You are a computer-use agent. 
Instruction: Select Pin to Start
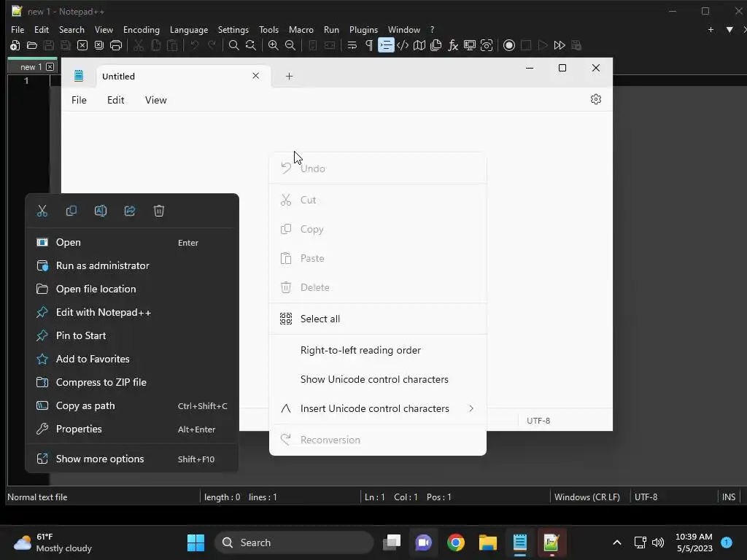point(132,335)
